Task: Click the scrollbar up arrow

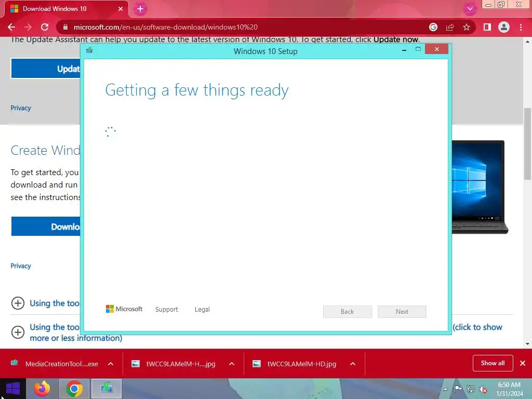Action: point(527,42)
